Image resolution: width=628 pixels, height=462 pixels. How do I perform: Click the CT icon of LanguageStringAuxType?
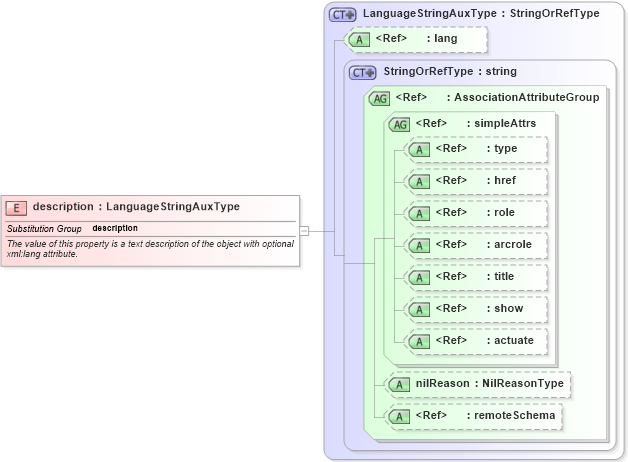(342, 15)
